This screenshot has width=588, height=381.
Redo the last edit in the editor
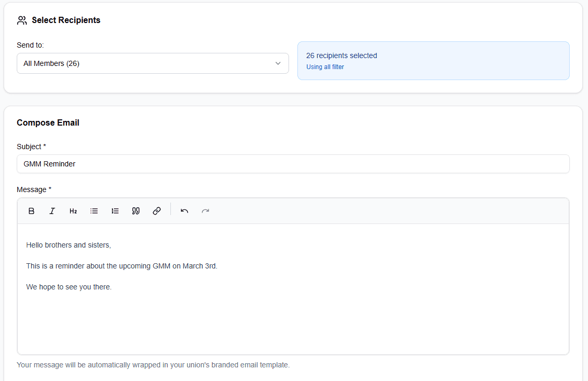coord(205,210)
